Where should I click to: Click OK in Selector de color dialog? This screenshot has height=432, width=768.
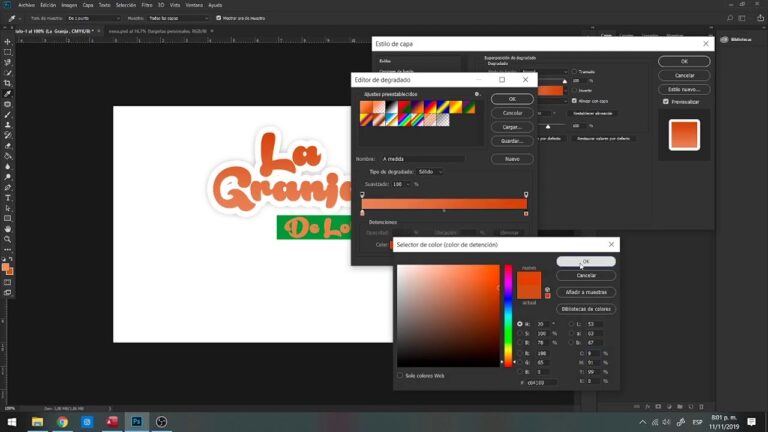click(x=586, y=262)
